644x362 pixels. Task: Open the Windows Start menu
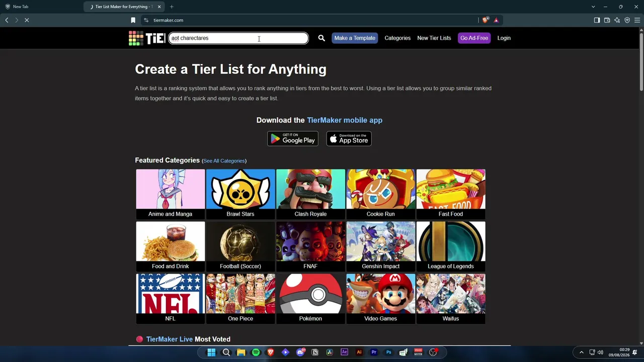click(x=211, y=352)
